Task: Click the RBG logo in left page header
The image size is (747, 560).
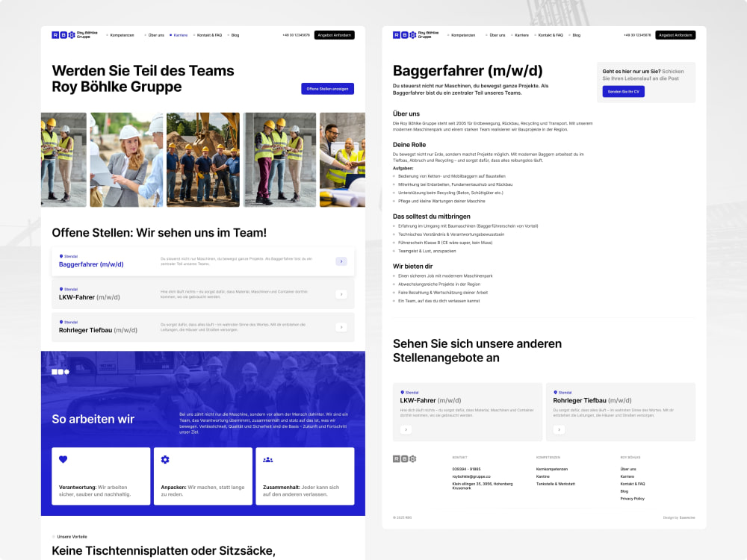Action: (x=74, y=35)
